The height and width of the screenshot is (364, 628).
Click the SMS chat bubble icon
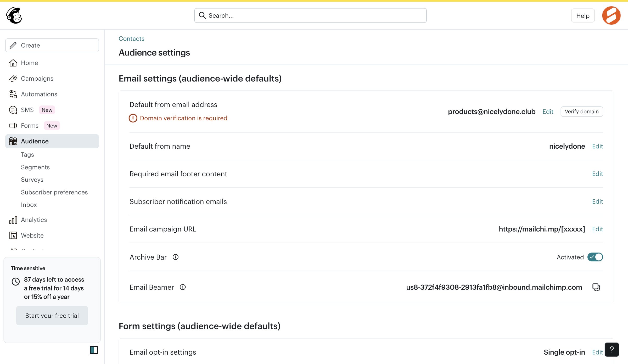tap(13, 110)
